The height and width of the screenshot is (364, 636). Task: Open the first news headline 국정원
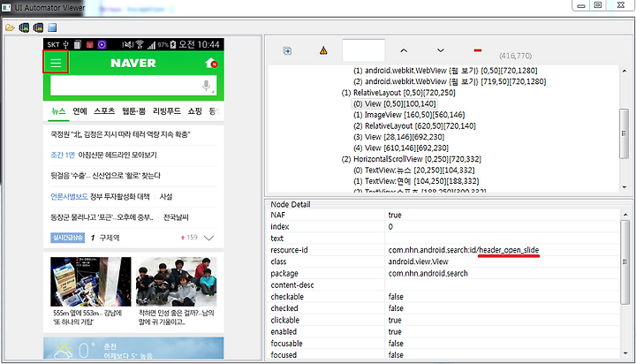point(120,134)
